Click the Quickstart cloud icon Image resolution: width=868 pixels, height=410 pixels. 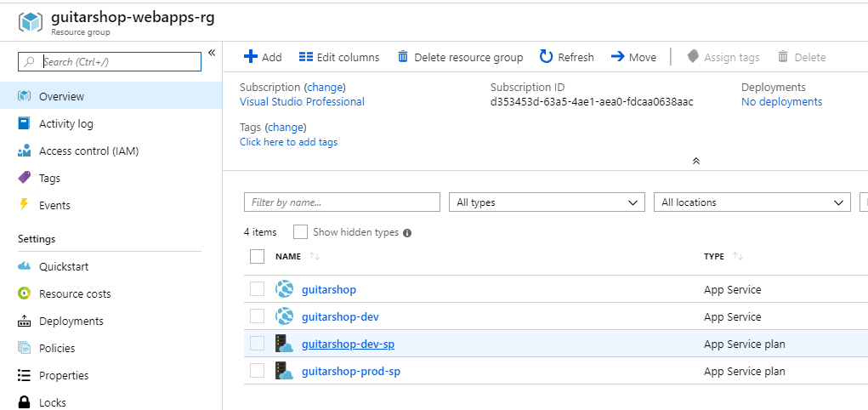point(25,266)
